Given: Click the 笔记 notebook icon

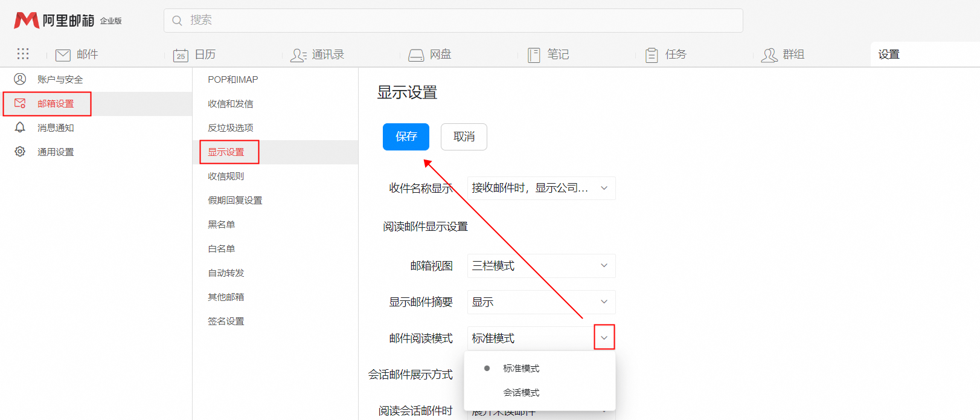Looking at the screenshot, I should point(534,55).
